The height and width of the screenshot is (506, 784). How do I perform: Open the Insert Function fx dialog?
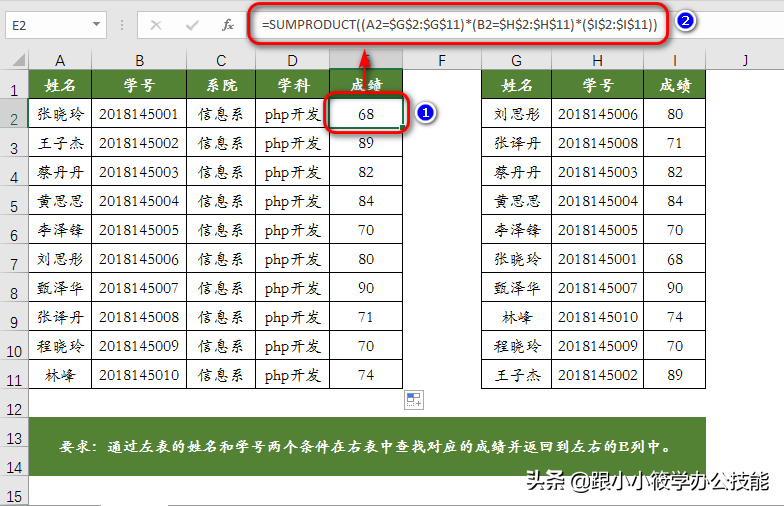[x=228, y=25]
